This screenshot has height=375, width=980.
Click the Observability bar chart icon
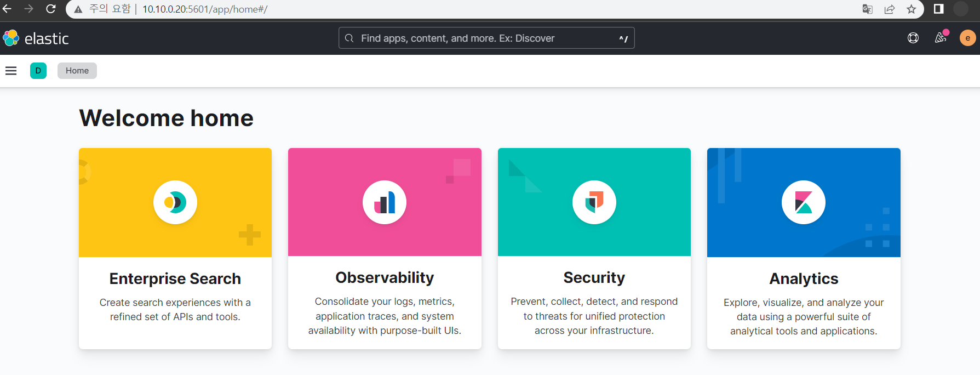(385, 202)
